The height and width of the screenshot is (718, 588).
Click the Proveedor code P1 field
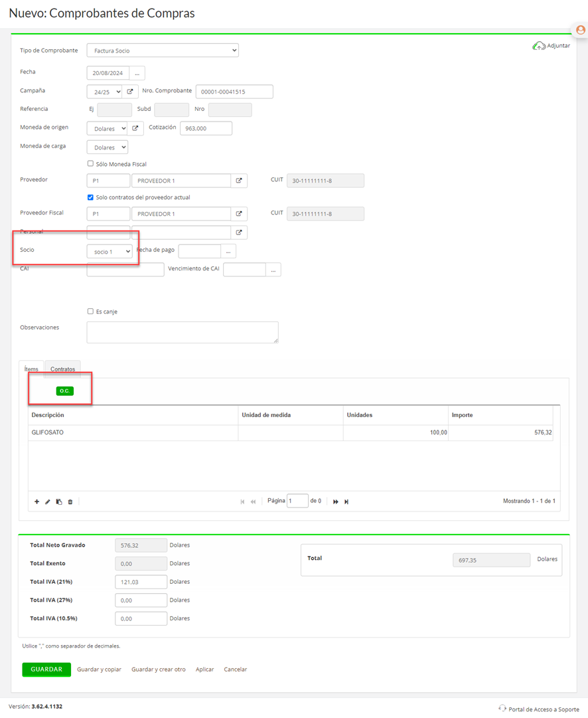108,181
